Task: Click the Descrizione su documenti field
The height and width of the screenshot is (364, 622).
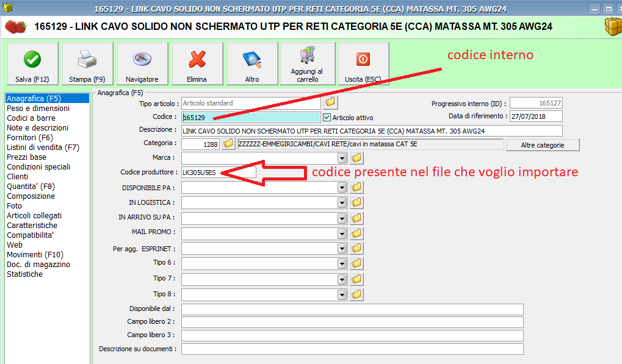Action: point(352,349)
